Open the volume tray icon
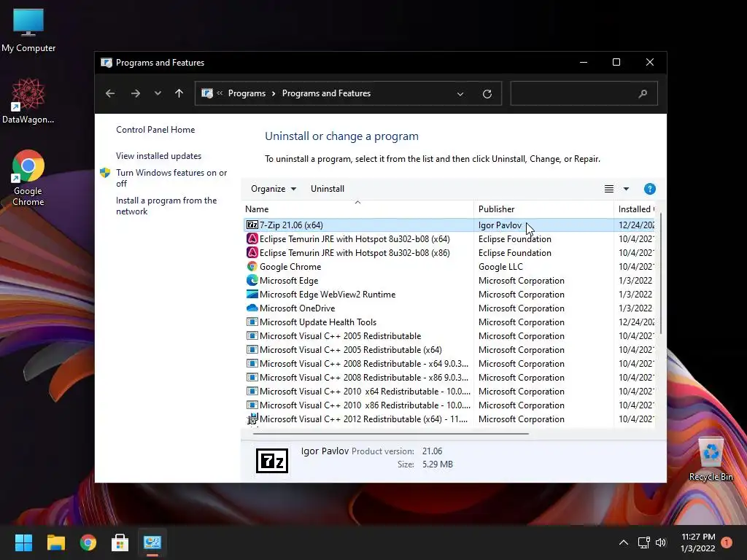 [661, 542]
